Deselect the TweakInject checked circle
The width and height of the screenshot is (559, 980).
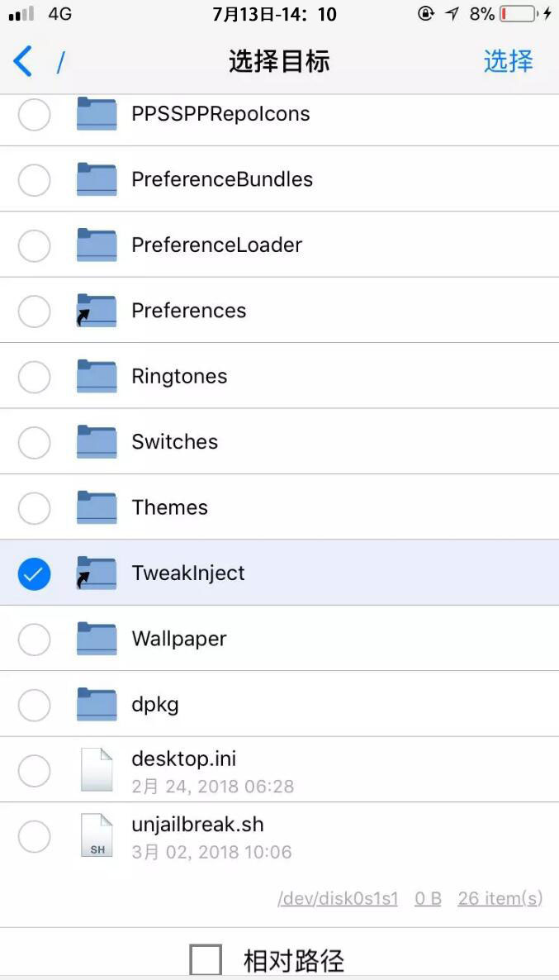coord(34,573)
